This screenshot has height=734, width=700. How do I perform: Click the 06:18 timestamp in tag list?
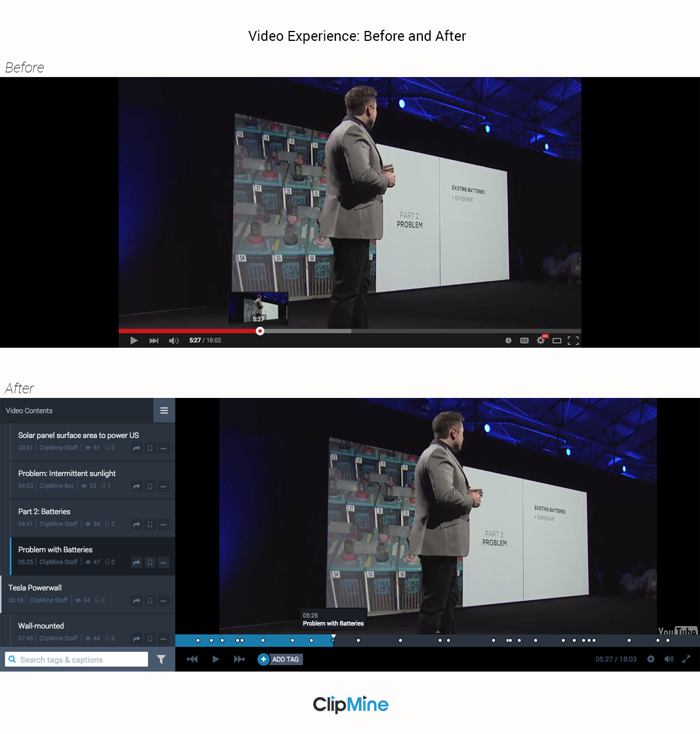pos(16,600)
